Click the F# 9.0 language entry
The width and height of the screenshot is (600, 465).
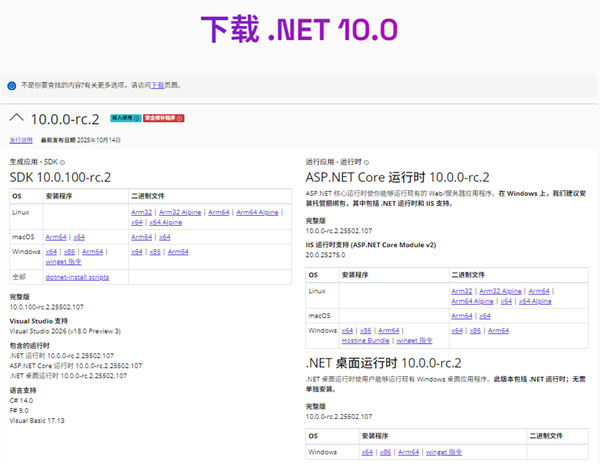pyautogui.click(x=19, y=410)
